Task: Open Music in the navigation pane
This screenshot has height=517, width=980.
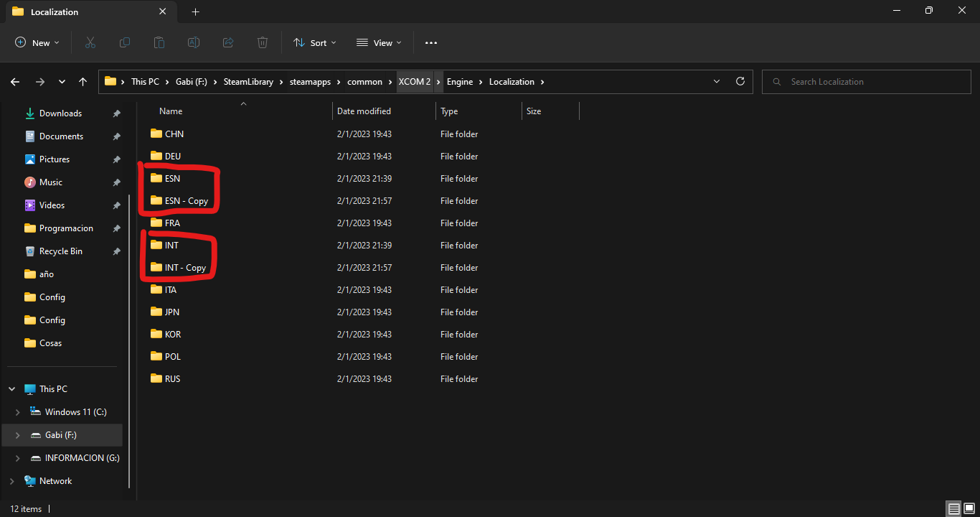Action: tap(51, 182)
